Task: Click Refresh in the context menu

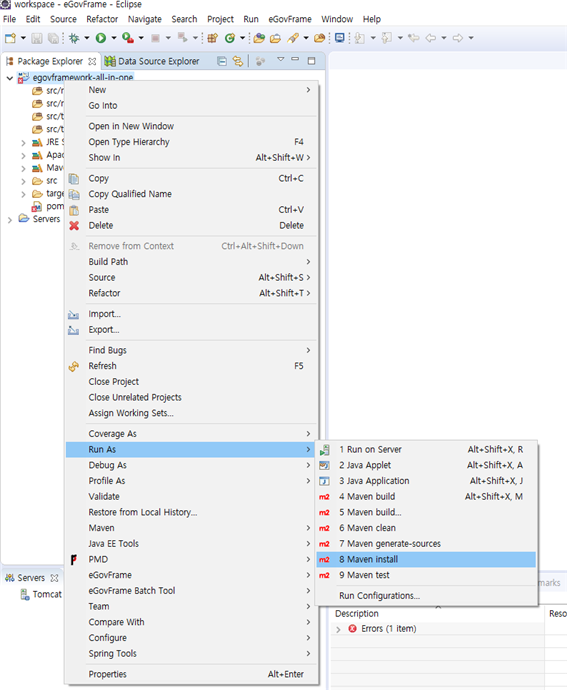Action: pos(191,366)
